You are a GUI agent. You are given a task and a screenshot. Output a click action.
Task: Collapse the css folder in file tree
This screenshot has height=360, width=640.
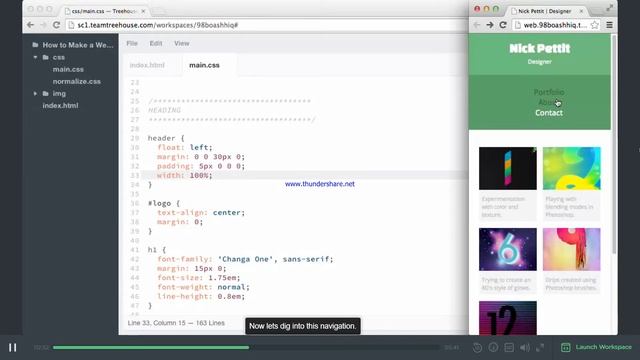(x=36, y=57)
